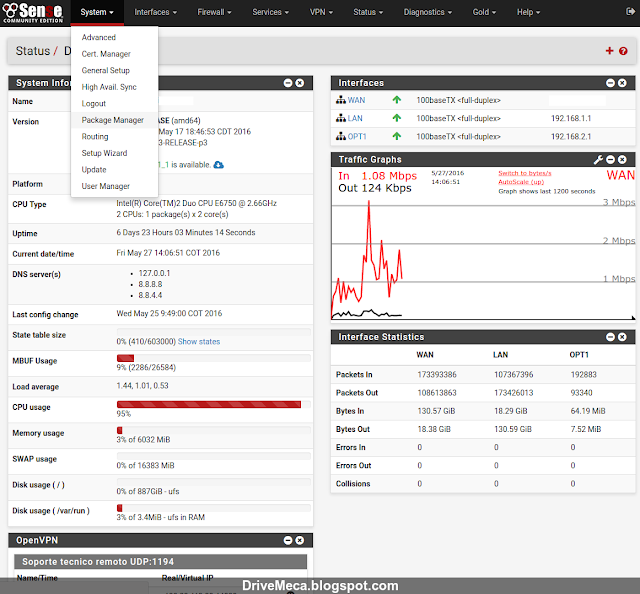Open Traffic Graphs wrench settings

598,160
